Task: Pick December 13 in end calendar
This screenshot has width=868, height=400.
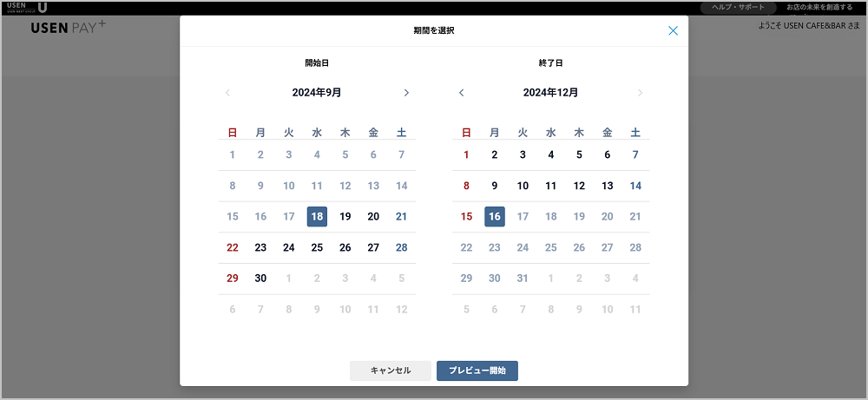Action: [x=608, y=186]
